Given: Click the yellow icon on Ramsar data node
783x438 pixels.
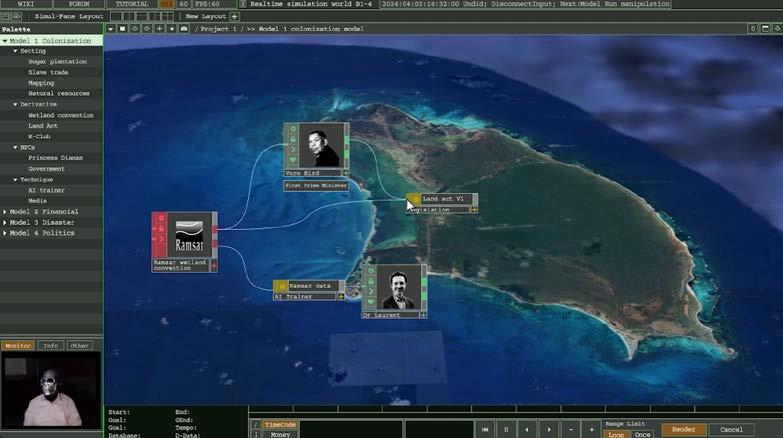Looking at the screenshot, I should click(281, 287).
